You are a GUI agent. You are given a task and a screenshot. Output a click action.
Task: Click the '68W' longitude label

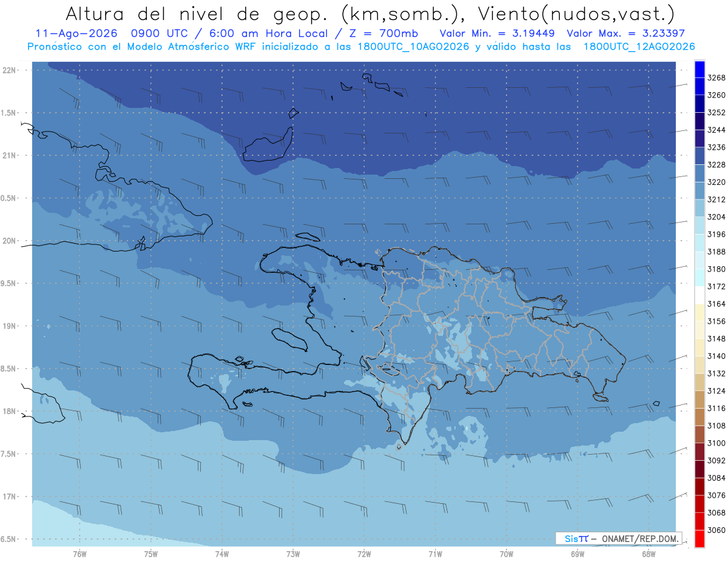pyautogui.click(x=649, y=554)
